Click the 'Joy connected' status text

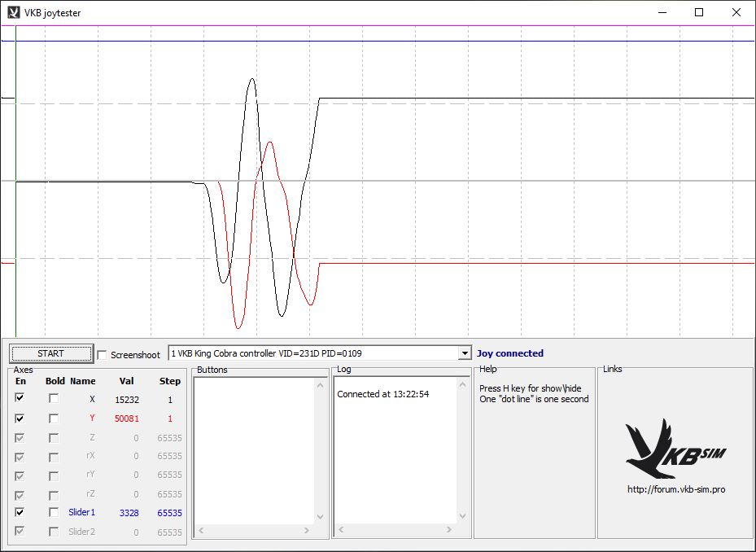[x=510, y=353]
